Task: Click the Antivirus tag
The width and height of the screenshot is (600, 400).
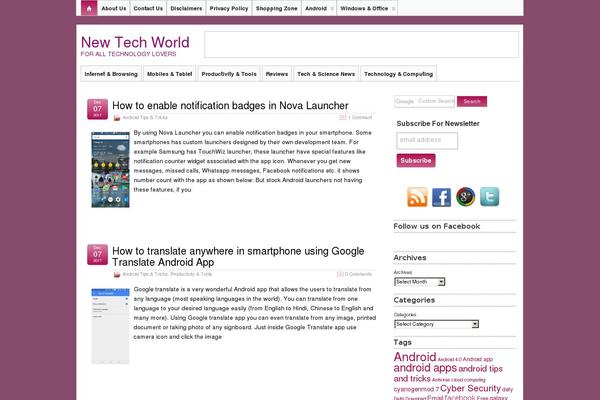Action: pyautogui.click(x=441, y=380)
